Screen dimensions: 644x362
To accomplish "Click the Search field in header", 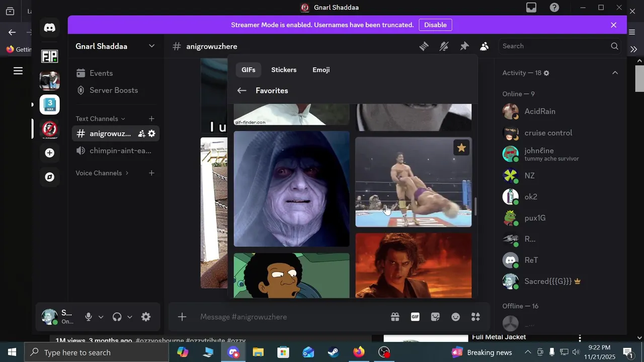I will 560,46.
